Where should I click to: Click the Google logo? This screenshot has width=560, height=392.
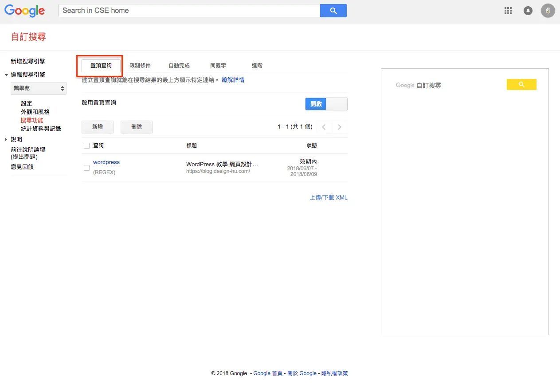[25, 11]
